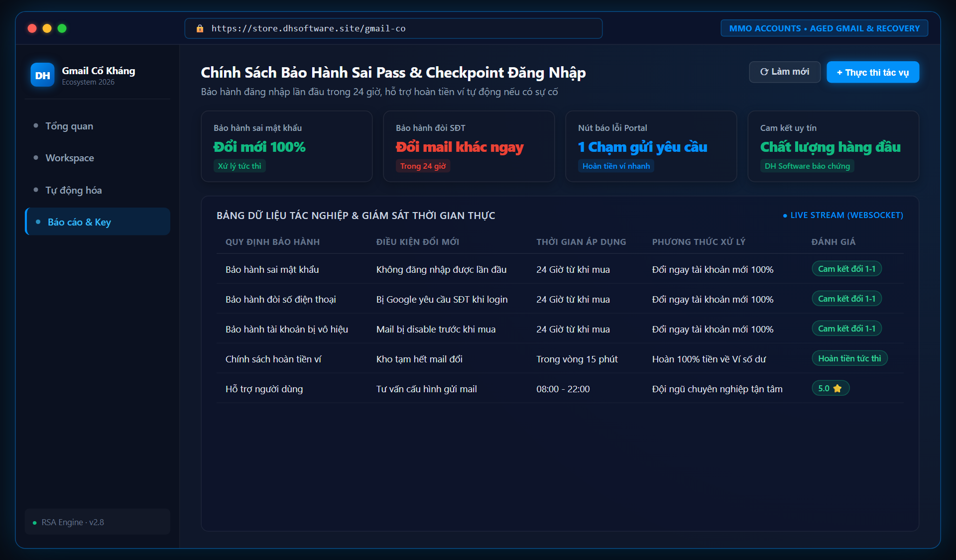Click the yellow minimize dot
This screenshot has height=560, width=956.
pyautogui.click(x=47, y=28)
